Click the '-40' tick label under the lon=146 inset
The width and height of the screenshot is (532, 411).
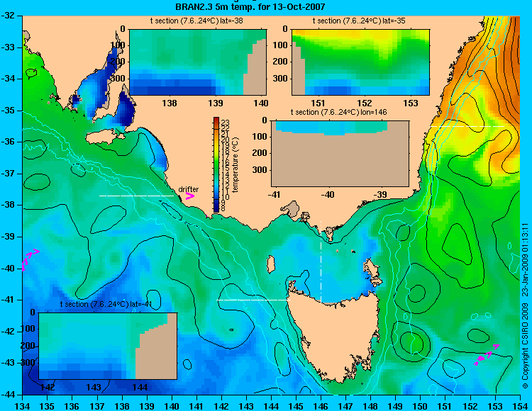coord(328,194)
